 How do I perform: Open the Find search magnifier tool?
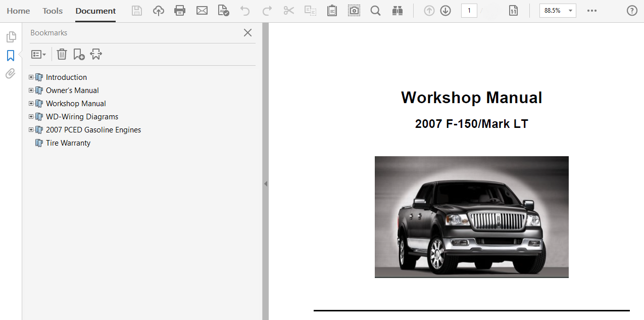(375, 11)
